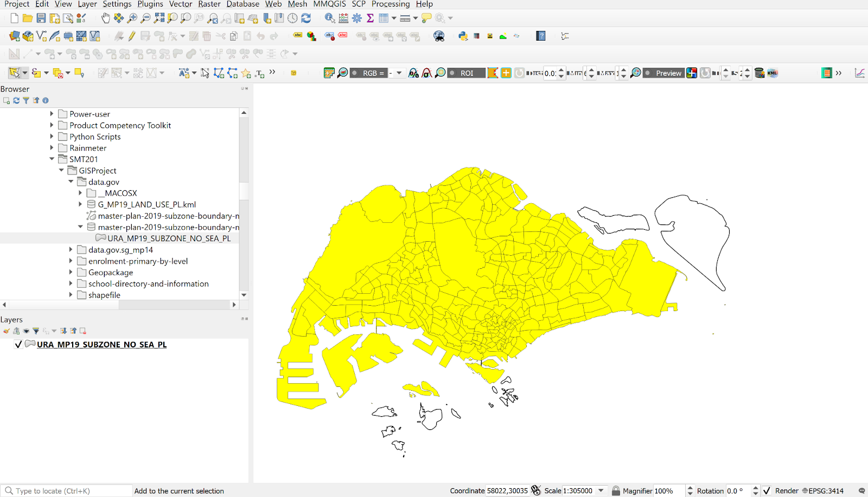
Task: Toggle the Render checkbox in status bar
Action: point(767,490)
